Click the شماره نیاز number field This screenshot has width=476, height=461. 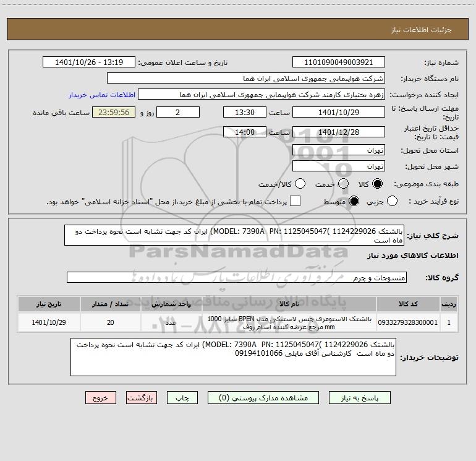coord(338,62)
